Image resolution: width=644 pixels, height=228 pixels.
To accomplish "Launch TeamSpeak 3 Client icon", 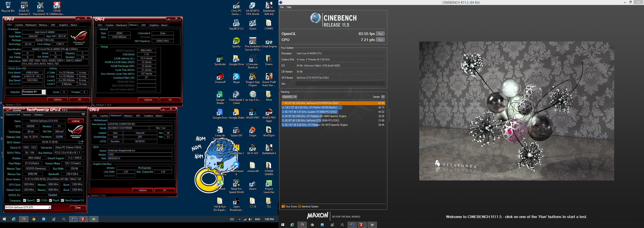I will coord(236,97).
